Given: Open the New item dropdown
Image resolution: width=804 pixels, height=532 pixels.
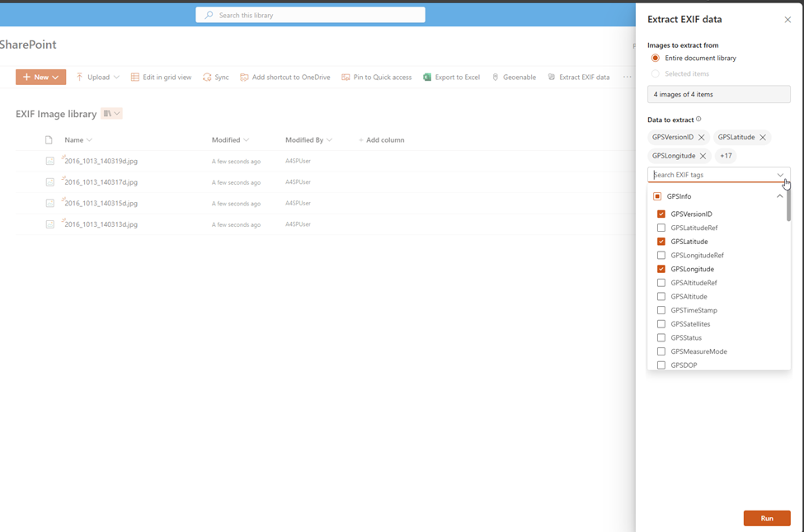Looking at the screenshot, I should click(40, 77).
